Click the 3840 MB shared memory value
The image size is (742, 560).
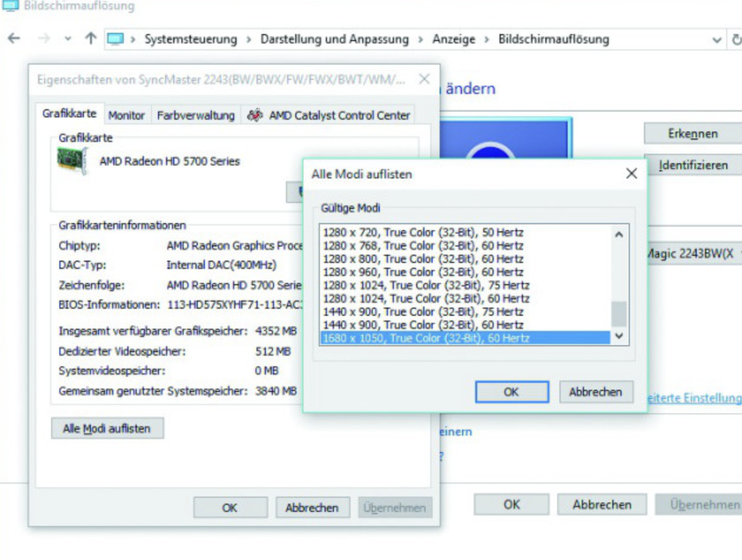276,391
